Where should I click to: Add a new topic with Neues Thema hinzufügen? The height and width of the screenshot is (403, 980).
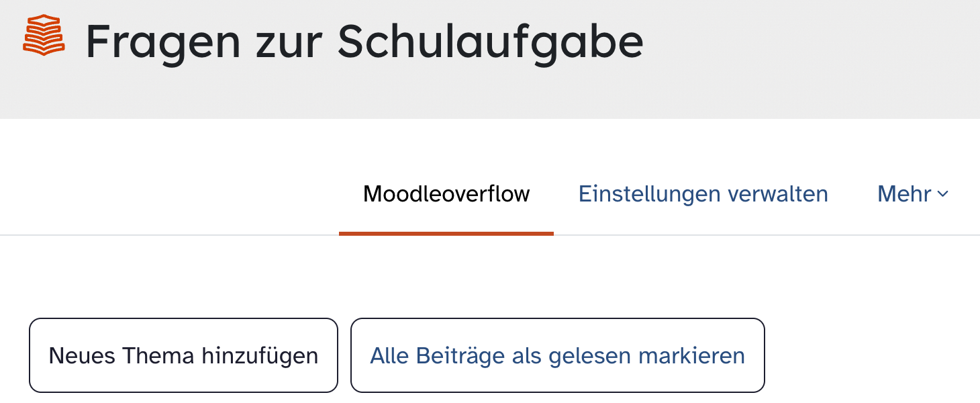click(183, 355)
